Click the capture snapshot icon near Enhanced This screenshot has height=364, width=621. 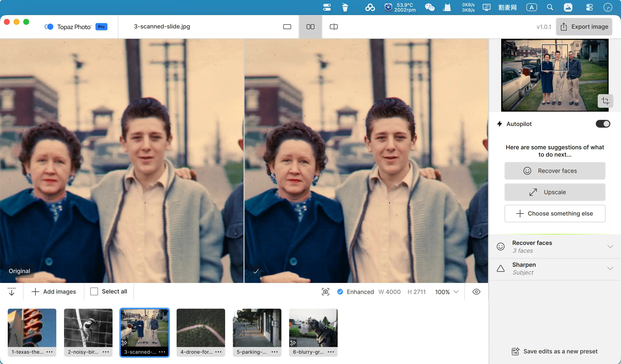325,292
